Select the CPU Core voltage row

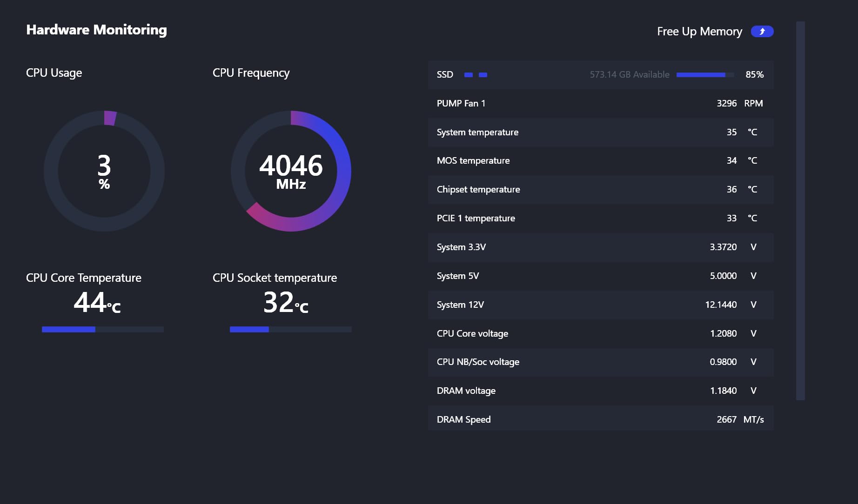click(600, 333)
